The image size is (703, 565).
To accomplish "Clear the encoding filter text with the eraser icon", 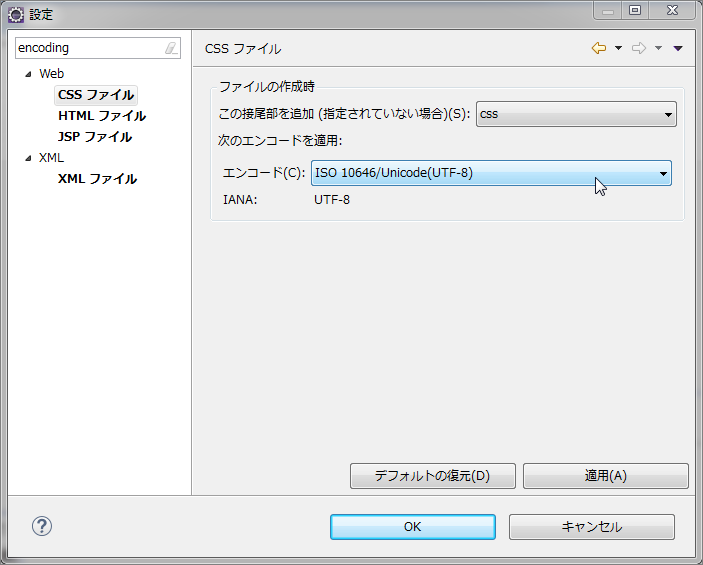I will (x=171, y=48).
